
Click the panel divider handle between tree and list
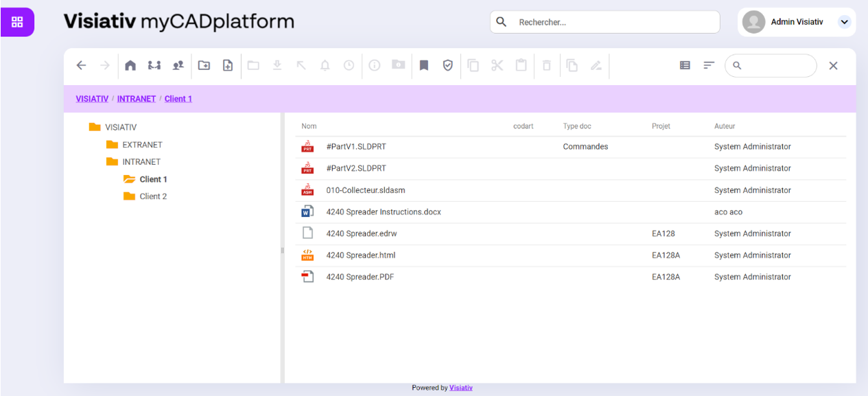coord(282,251)
